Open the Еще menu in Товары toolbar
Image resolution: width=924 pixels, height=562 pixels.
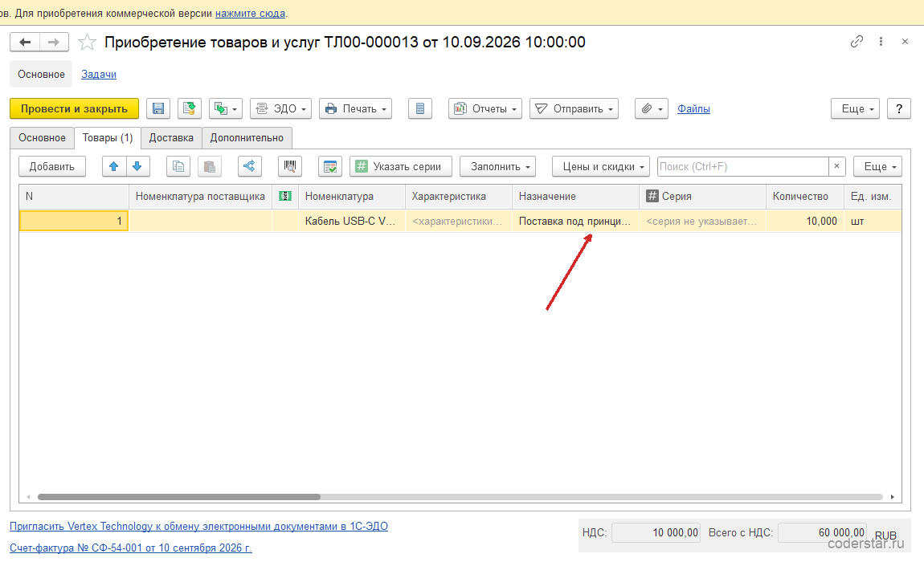(x=877, y=166)
